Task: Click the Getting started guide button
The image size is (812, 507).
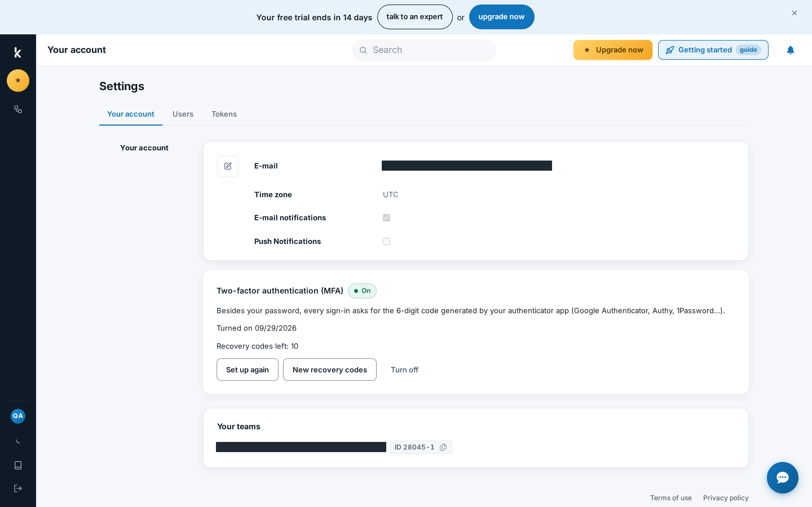Action: (713, 50)
